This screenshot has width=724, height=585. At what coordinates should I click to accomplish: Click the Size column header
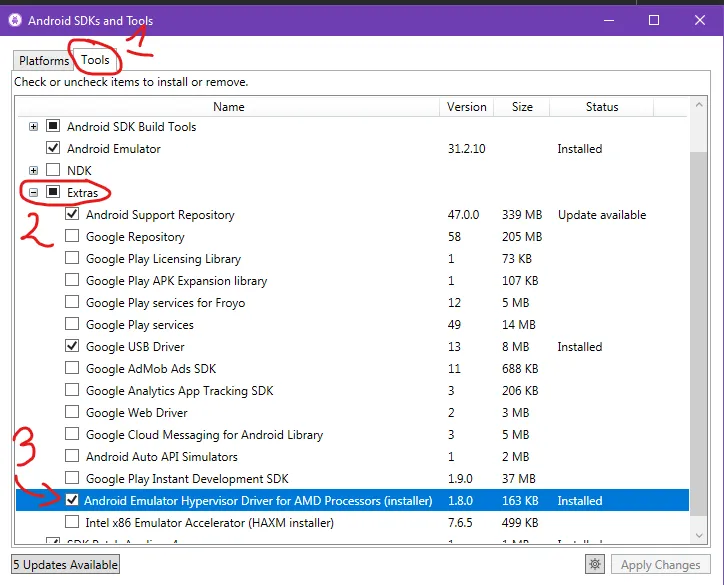[522, 107]
